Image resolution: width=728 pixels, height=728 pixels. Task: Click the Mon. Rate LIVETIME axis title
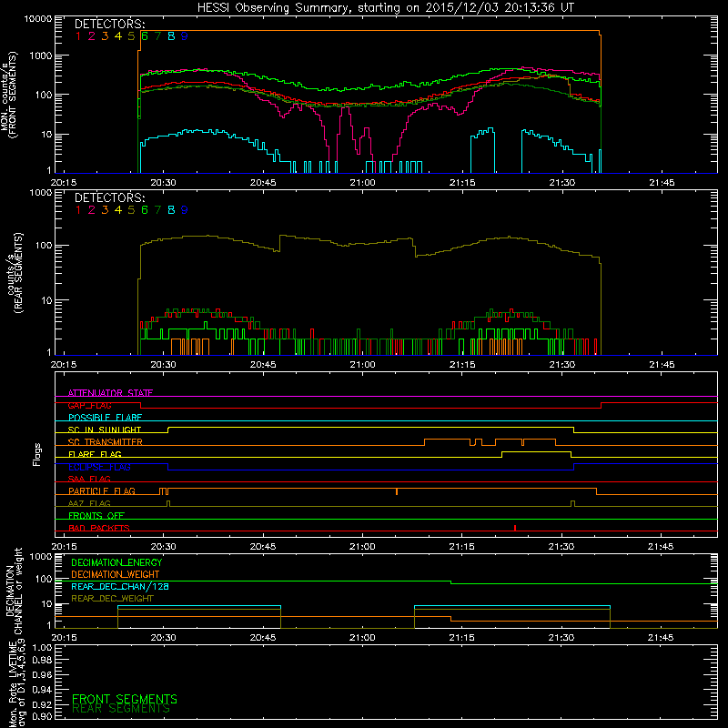pos(16,683)
